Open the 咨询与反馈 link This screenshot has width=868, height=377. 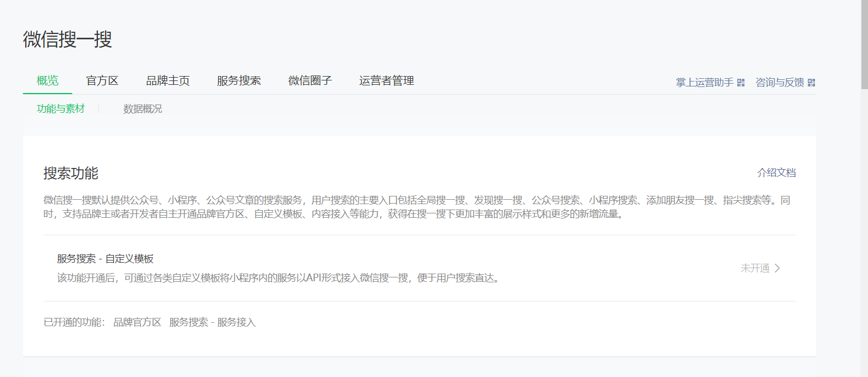(780, 83)
